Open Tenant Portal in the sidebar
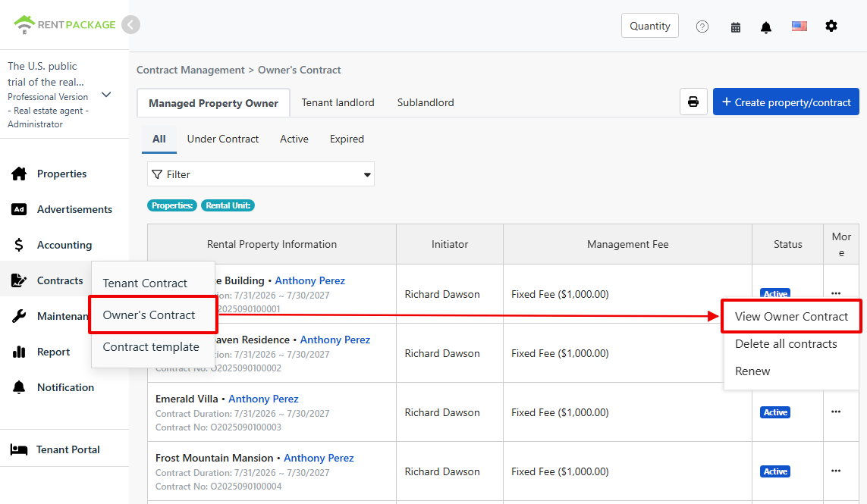Screen dimensions: 867x504 (68, 449)
